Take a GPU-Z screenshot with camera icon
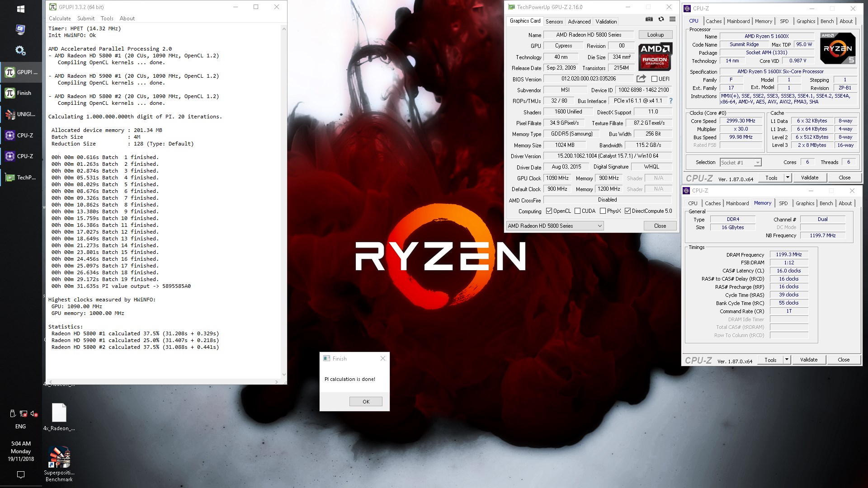Screen dimensions: 868x488 (x=649, y=19)
